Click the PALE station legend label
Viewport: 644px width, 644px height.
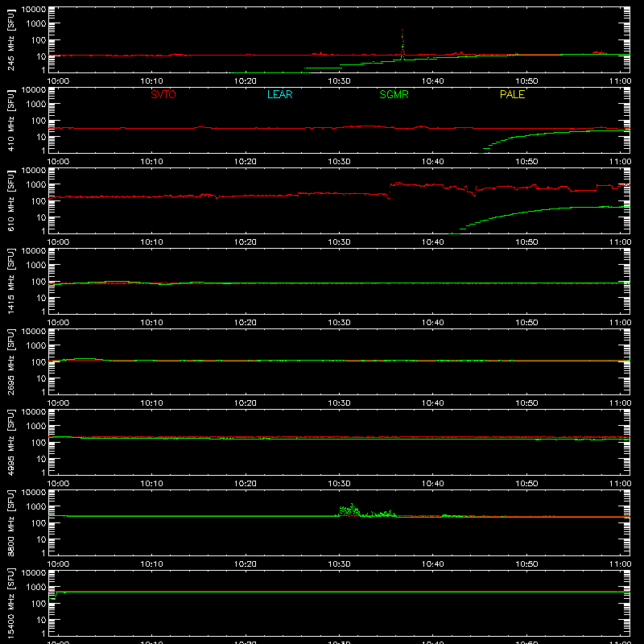pyautogui.click(x=512, y=94)
